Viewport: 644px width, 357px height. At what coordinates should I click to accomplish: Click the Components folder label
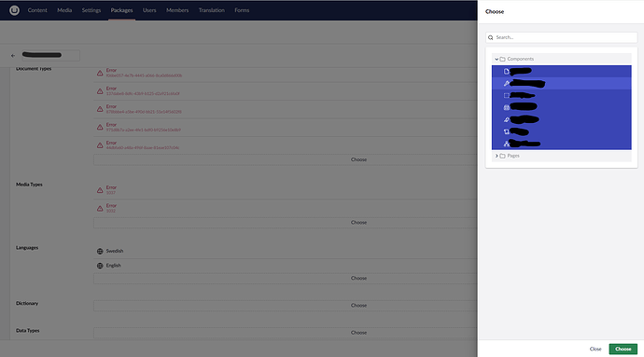point(521,59)
